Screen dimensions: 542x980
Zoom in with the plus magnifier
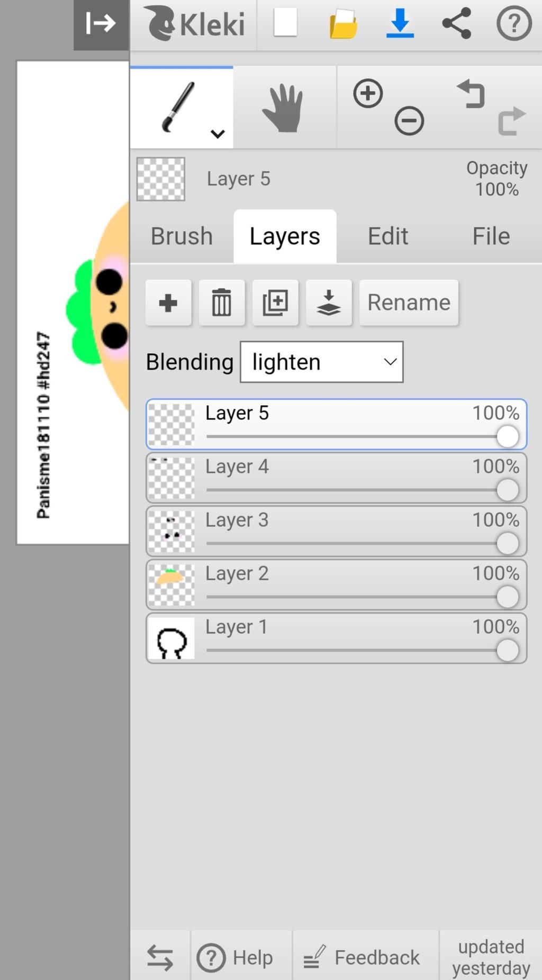pos(368,94)
